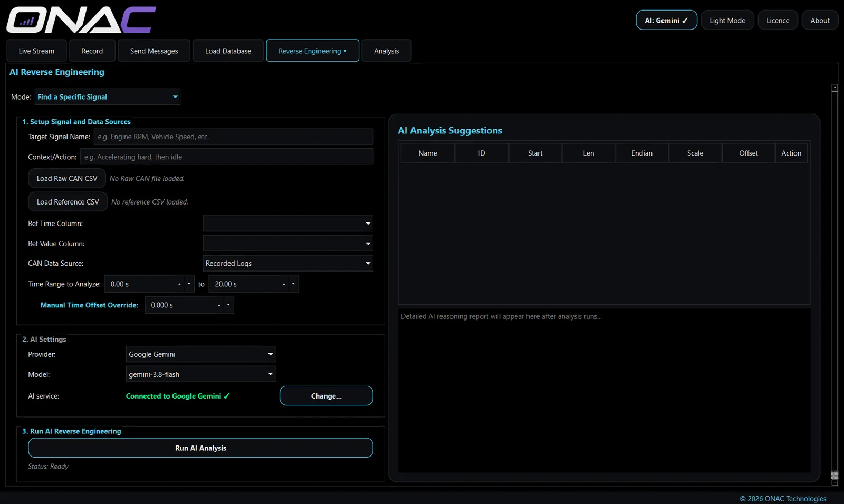Increase the time range start value
844x504 pixels.
180,284
